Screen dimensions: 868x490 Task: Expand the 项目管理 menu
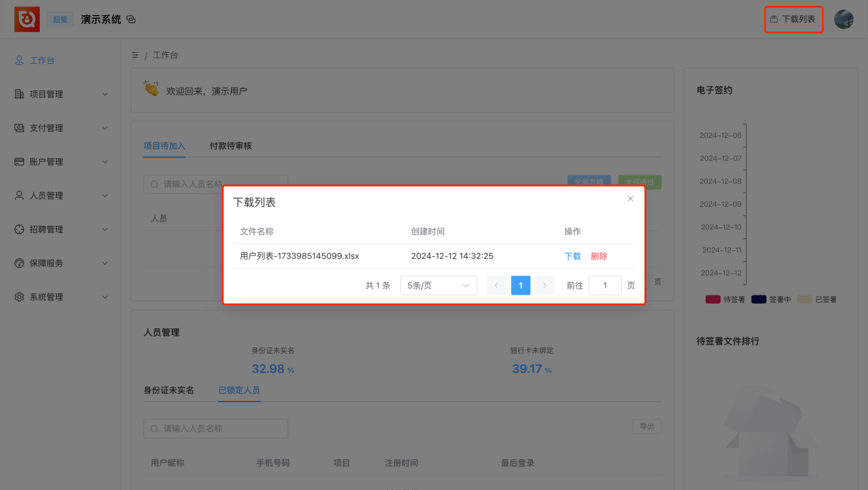(60, 94)
